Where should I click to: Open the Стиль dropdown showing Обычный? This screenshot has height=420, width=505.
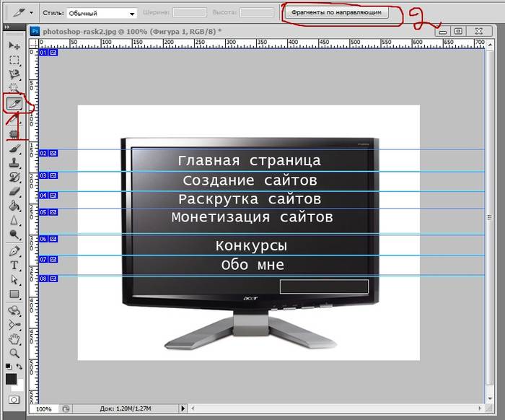(x=102, y=13)
